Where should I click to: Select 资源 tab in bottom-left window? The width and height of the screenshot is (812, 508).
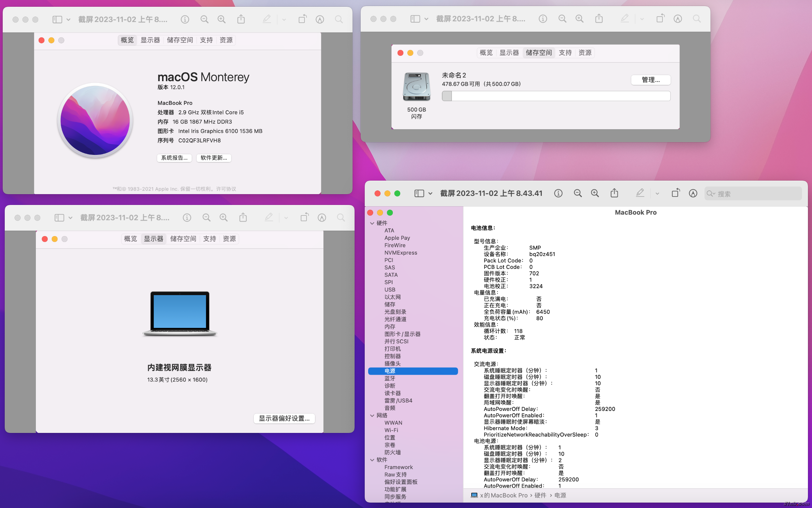(x=229, y=238)
